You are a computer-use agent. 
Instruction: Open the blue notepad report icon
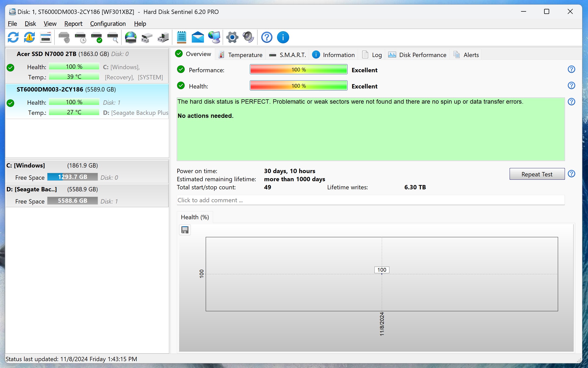[x=181, y=38]
